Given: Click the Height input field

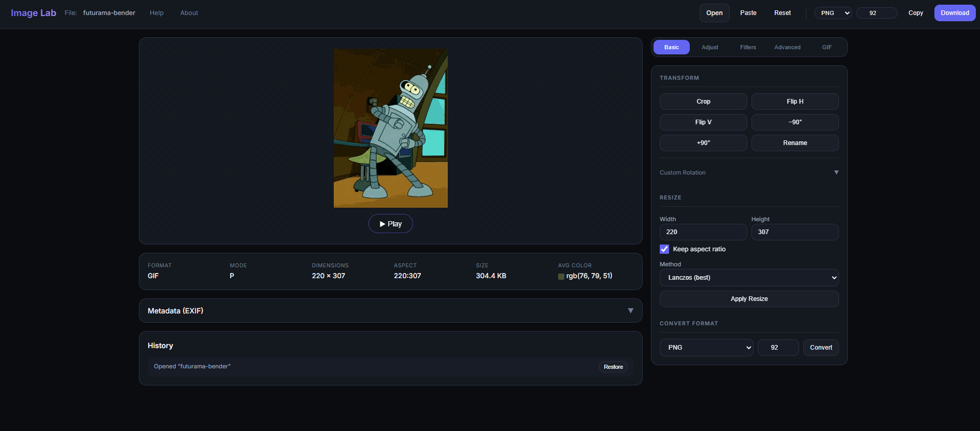Looking at the screenshot, I should pos(795,232).
